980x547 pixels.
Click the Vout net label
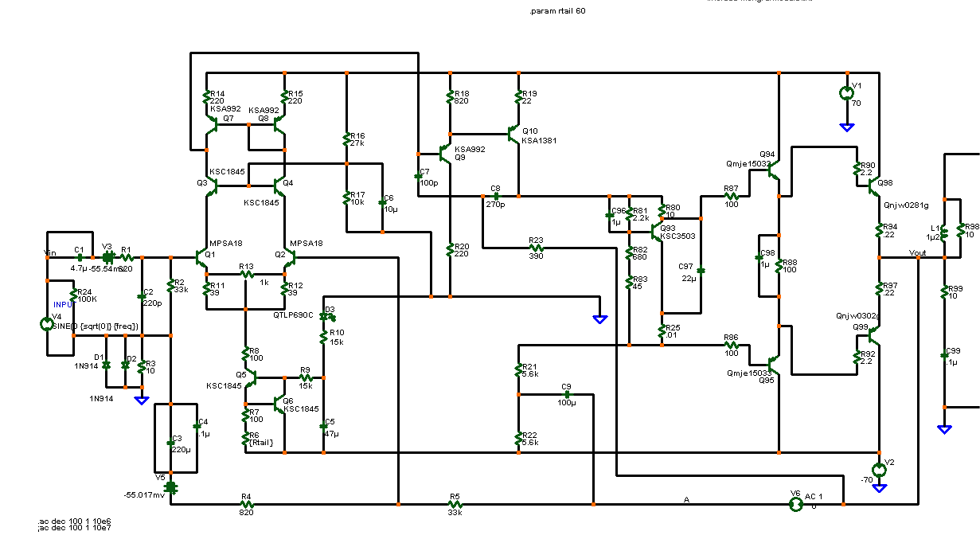(x=917, y=252)
